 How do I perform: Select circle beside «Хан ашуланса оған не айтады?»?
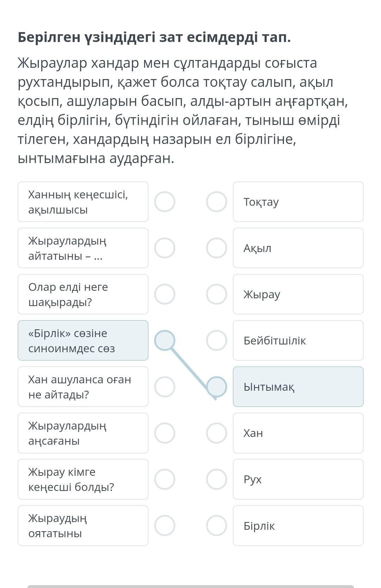pyautogui.click(x=165, y=387)
